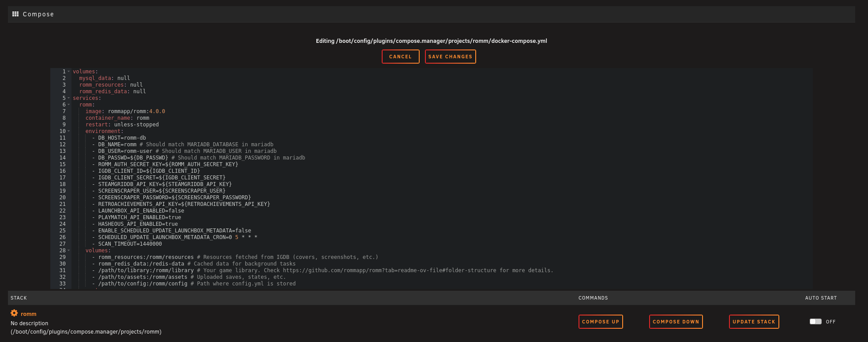Click the Compose grid icon in header
Viewport: 868px width, 342px height.
15,14
